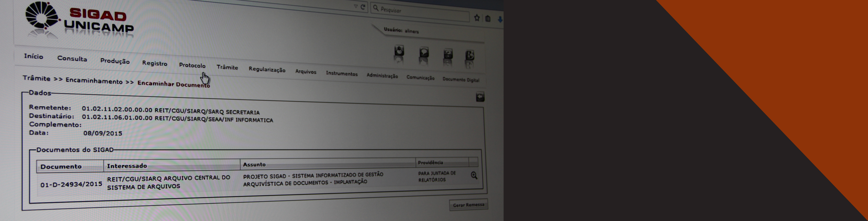868x221 pixels.
Task: Go to Documento Digital menu
Action: [461, 80]
